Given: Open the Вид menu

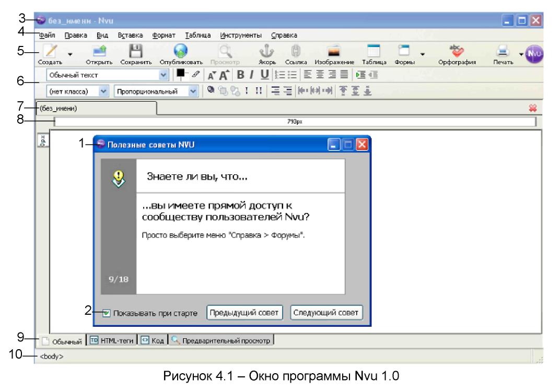Looking at the screenshot, I should (102, 35).
